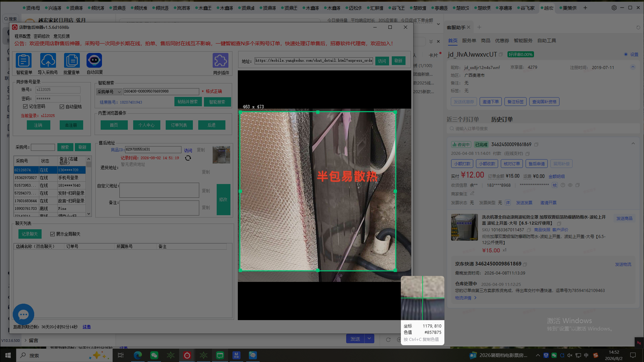
Task: Add a new tab next to 客服助手
Action: click(x=479, y=27)
